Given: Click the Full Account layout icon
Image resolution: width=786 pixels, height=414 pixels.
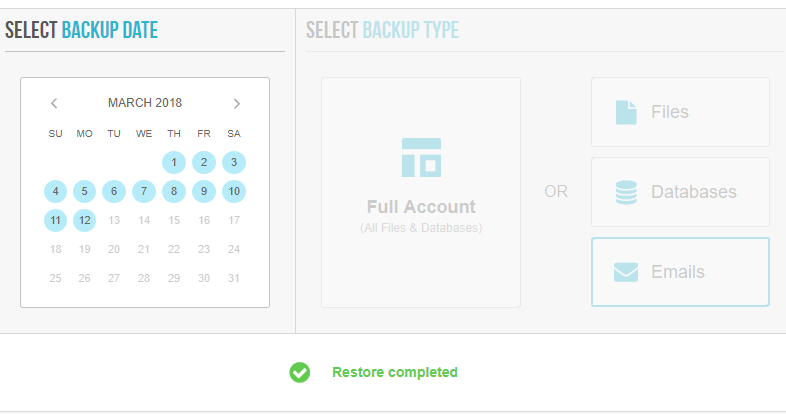Looking at the screenshot, I should tap(421, 157).
